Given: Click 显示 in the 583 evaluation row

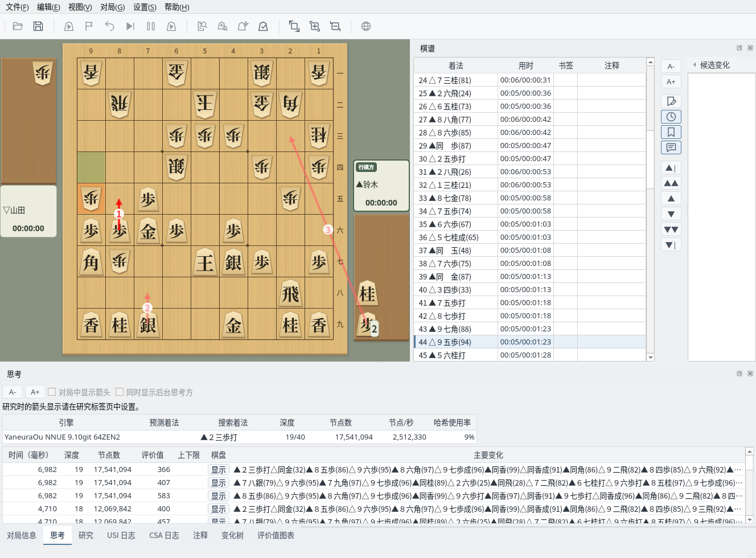Looking at the screenshot, I should [219, 496].
